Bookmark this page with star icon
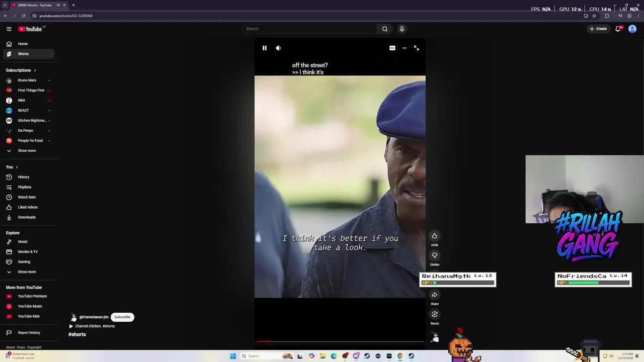This screenshot has width=644, height=362. click(x=594, y=16)
